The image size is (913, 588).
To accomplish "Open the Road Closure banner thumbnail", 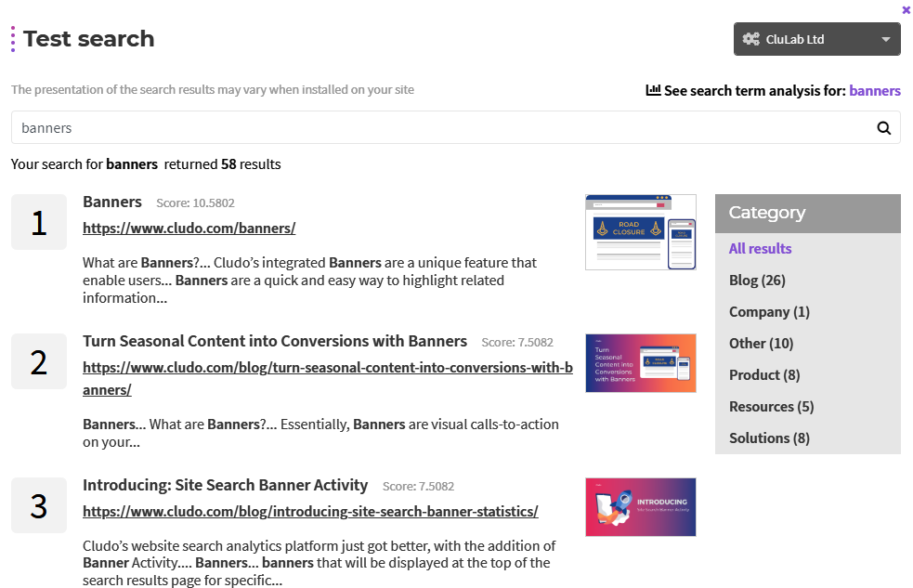I will [641, 231].
